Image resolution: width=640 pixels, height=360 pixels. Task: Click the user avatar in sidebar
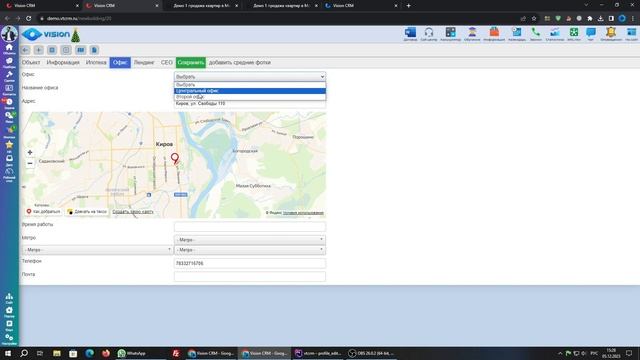coord(9,34)
